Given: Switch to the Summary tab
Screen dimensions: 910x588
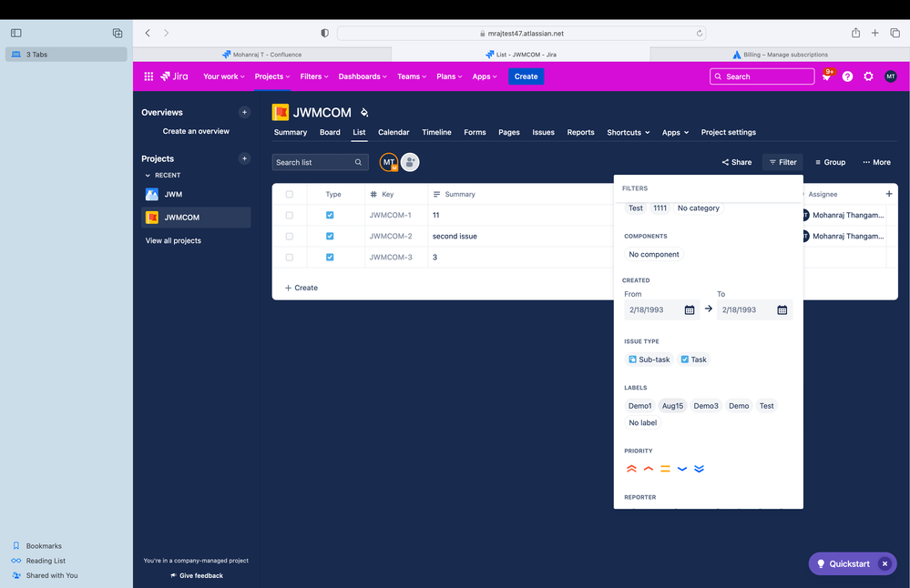Looking at the screenshot, I should click(x=291, y=132).
